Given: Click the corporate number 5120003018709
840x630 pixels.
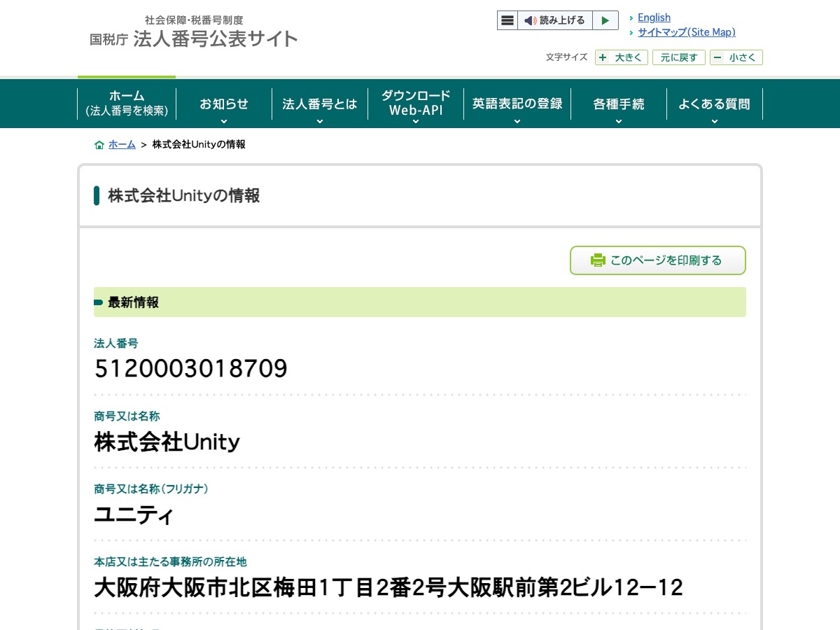Looking at the screenshot, I should [191, 369].
